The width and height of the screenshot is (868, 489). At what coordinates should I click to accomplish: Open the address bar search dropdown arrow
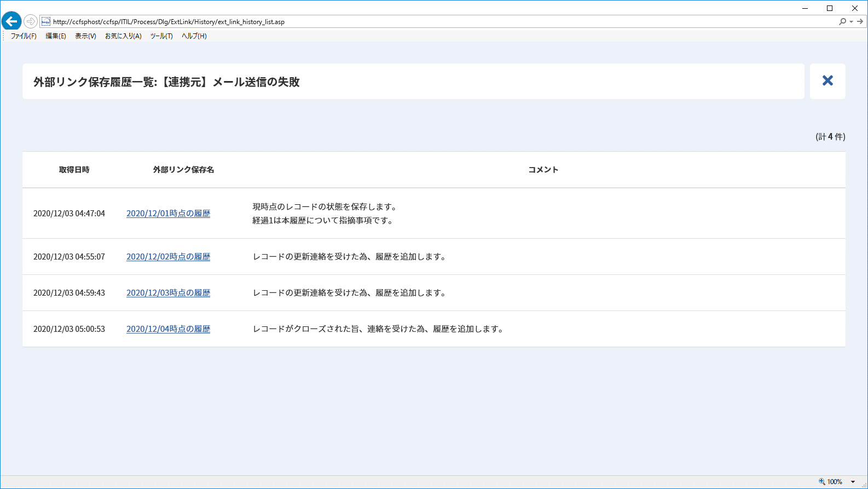click(x=851, y=21)
